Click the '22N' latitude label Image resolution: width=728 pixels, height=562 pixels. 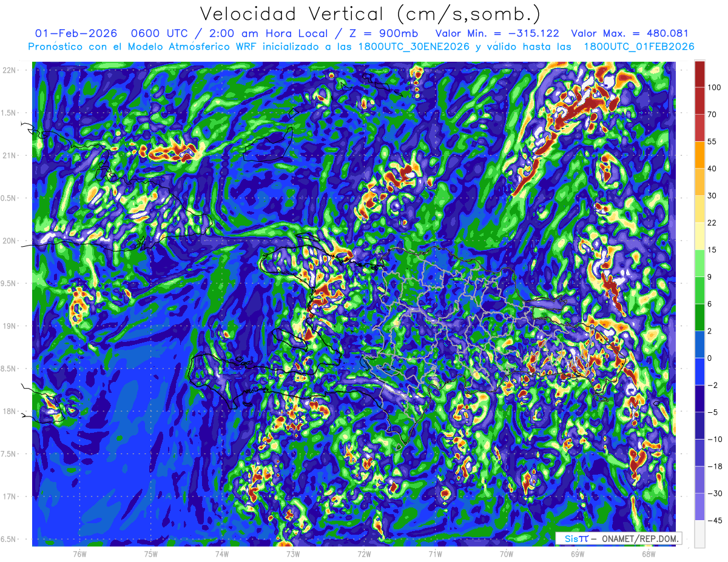[9, 70]
